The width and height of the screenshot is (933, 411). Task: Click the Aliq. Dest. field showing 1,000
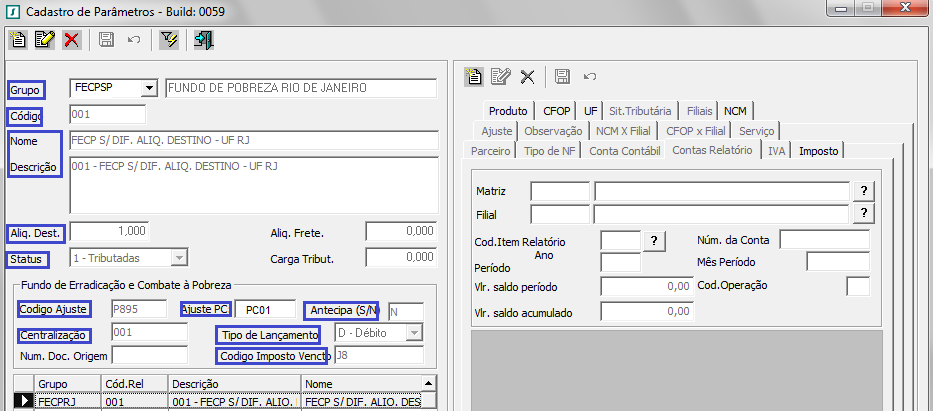point(109,231)
